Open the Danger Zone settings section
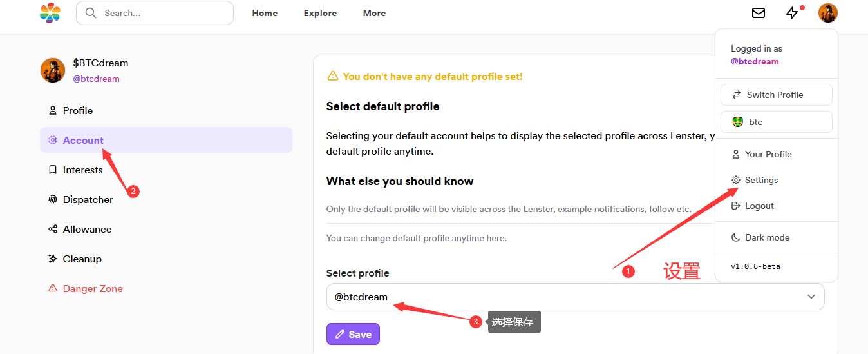The image size is (868, 354). tap(92, 289)
